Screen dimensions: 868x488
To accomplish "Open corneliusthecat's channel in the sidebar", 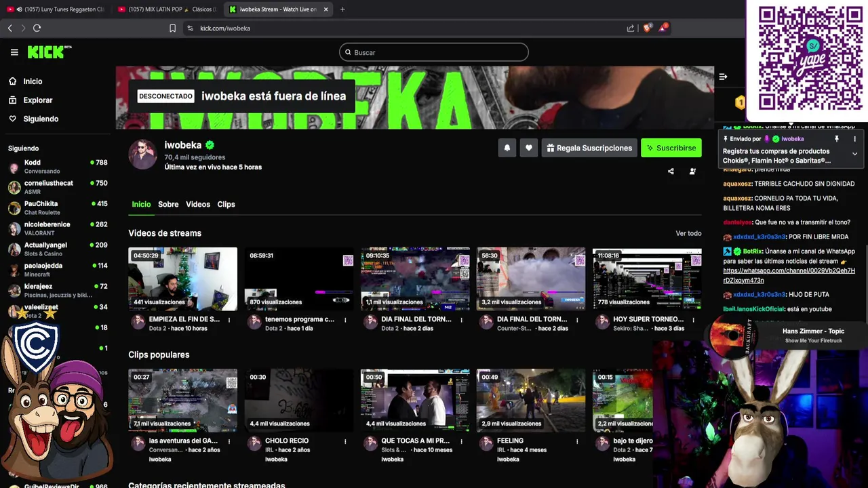I will pos(58,187).
